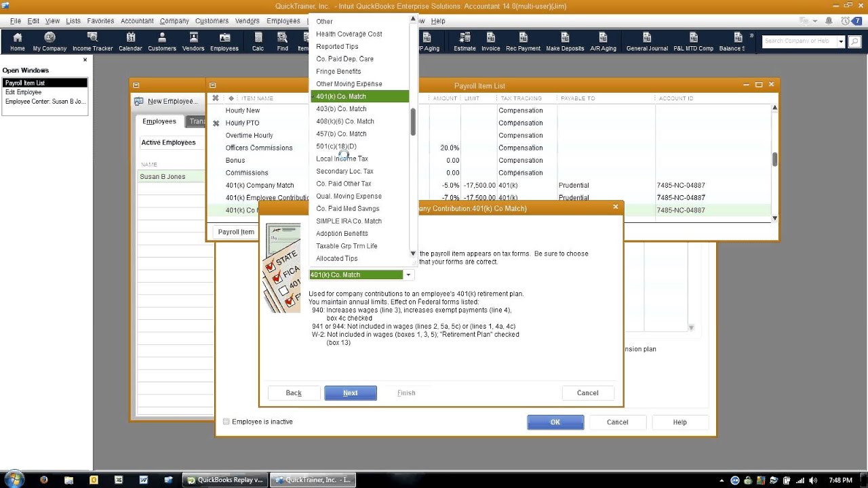Viewport: 868px width, 488px height.
Task: Toggle the Employee is inactive checkbox
Action: (x=226, y=422)
